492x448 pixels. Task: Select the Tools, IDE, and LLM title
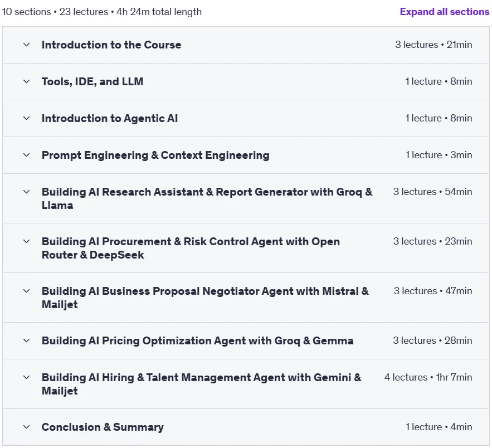[92, 81]
